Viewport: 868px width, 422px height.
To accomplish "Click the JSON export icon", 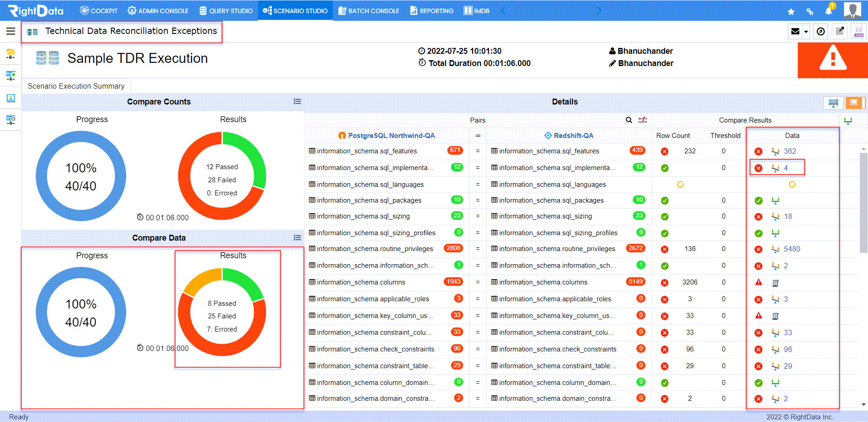I will point(859,31).
